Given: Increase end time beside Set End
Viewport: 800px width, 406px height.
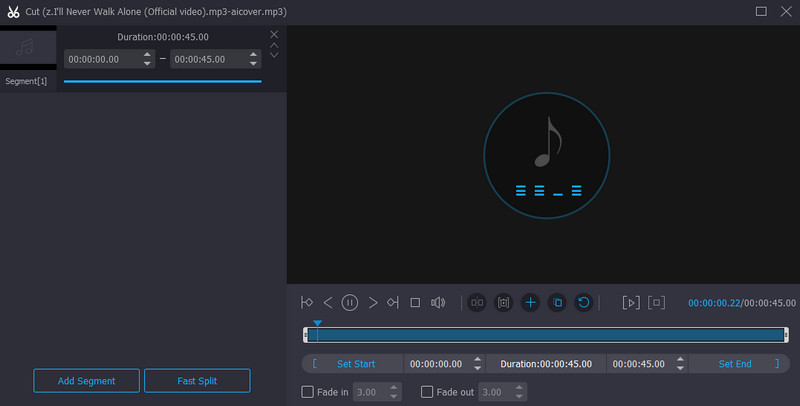Looking at the screenshot, I should click(680, 360).
